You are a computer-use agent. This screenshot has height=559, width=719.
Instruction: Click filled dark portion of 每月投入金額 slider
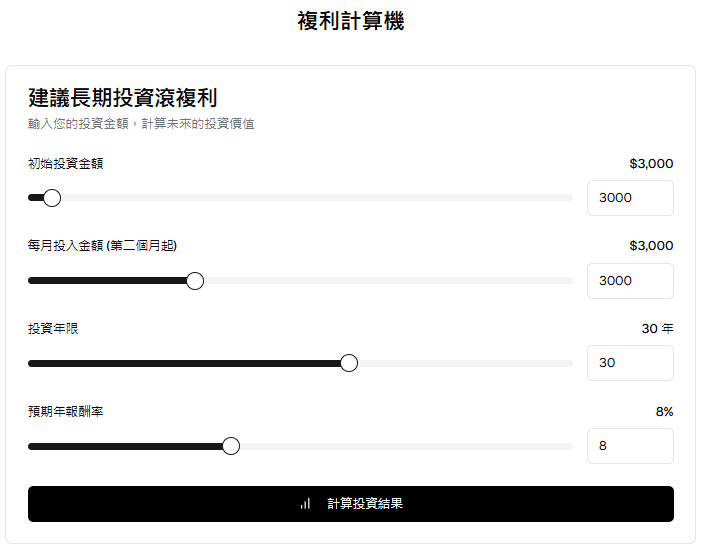(x=110, y=281)
